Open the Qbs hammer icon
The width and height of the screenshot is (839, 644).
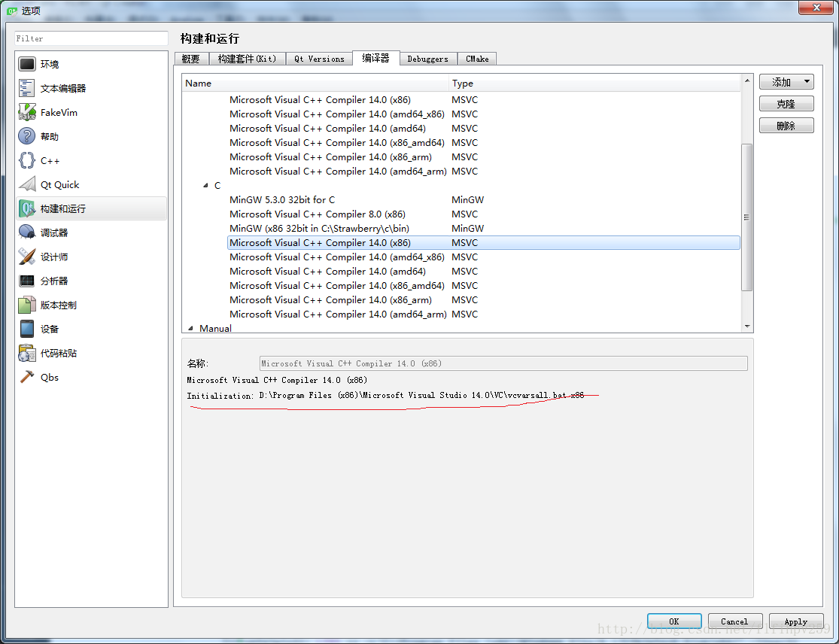point(27,377)
